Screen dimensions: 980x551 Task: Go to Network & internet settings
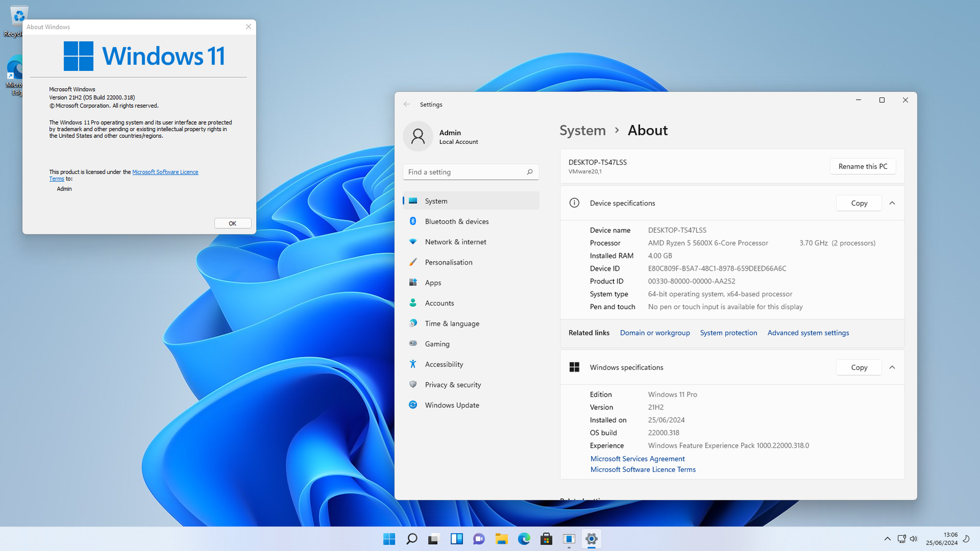click(x=471, y=242)
